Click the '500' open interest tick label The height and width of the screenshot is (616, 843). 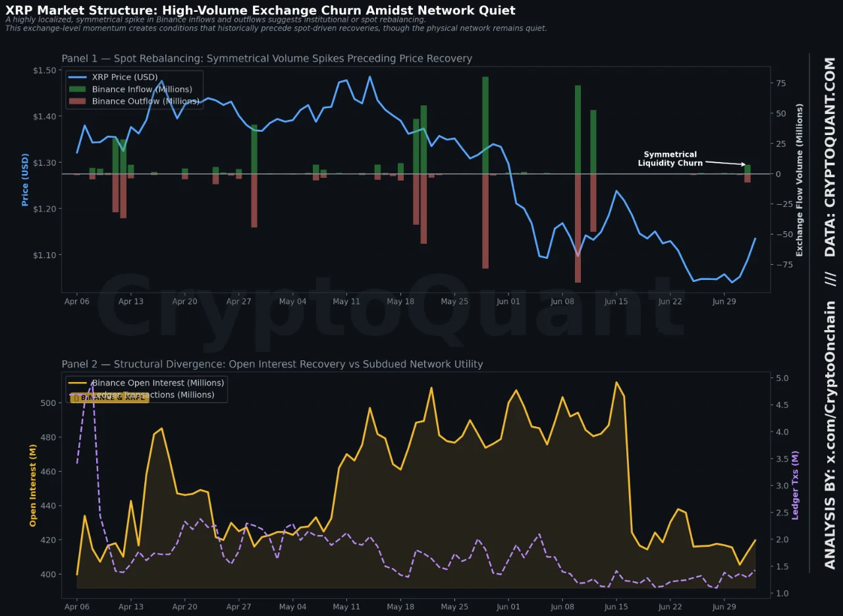click(x=49, y=403)
